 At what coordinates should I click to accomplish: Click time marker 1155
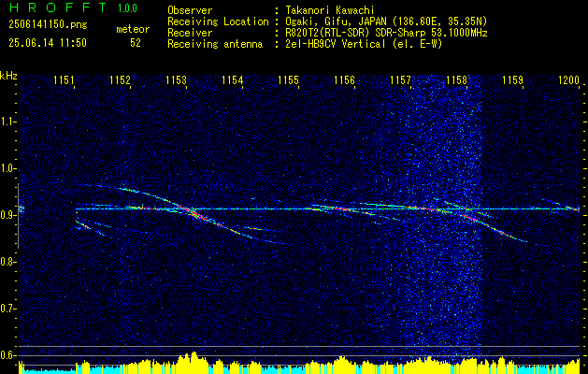(x=288, y=79)
